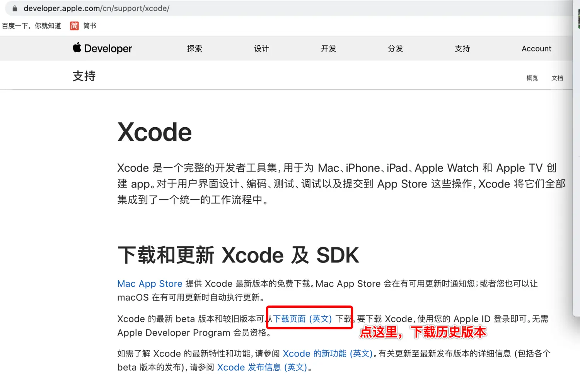This screenshot has height=392, width=580.
Task: Open the 开发 navigation menu
Action: pos(328,48)
